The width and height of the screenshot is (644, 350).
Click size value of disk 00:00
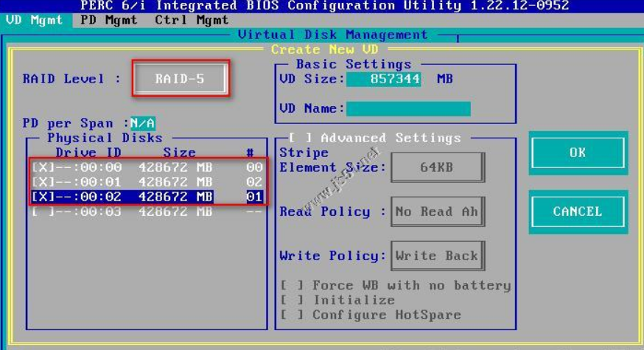tap(175, 167)
